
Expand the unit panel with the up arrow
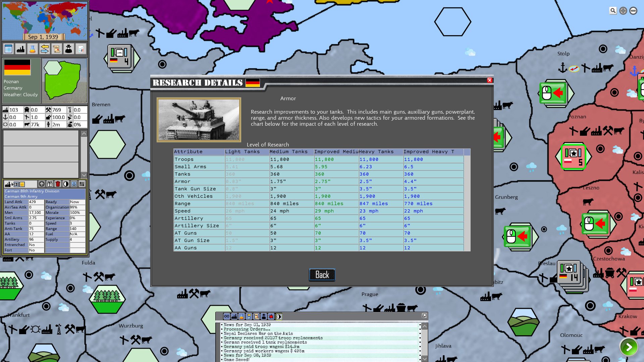(42, 184)
